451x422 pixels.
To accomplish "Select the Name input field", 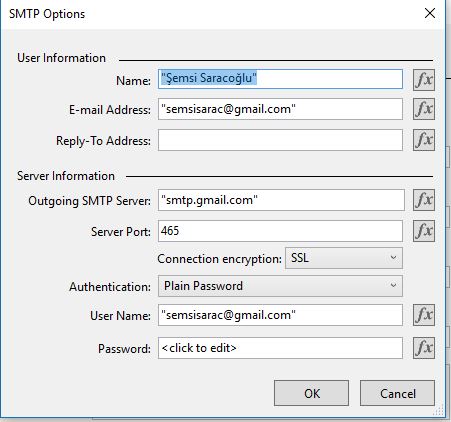I will pyautogui.click(x=280, y=79).
